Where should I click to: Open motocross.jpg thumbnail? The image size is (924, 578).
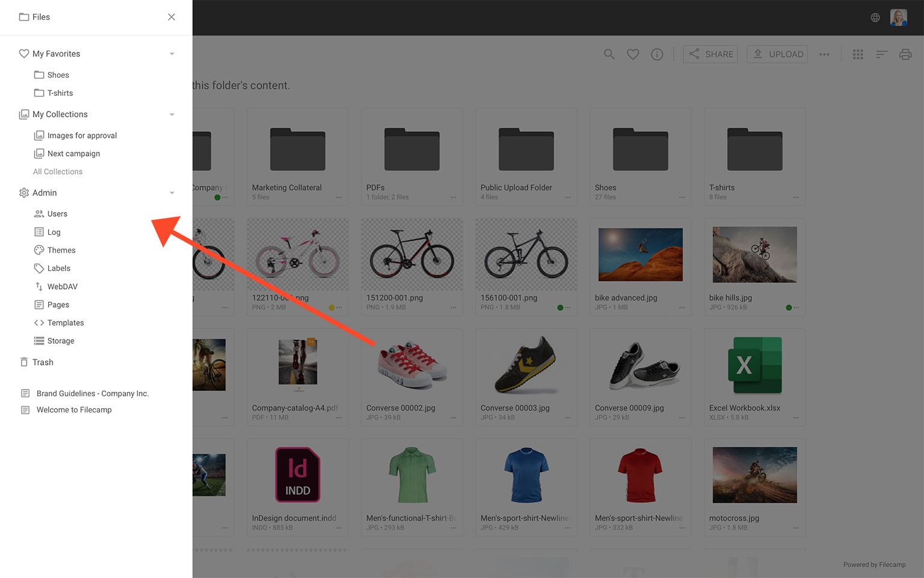point(755,474)
